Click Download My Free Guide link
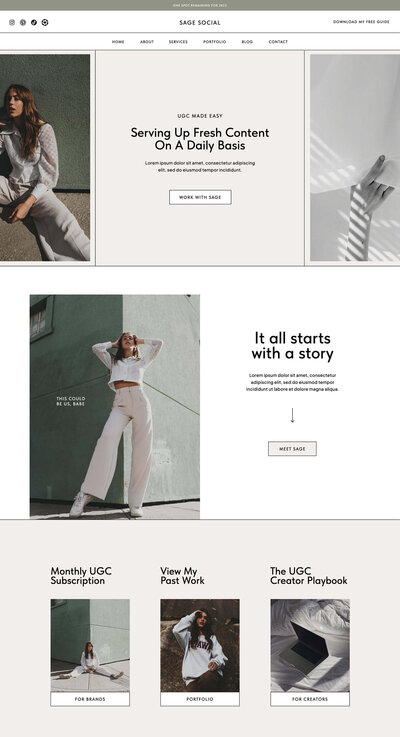The height and width of the screenshot is (737, 400). (x=361, y=22)
